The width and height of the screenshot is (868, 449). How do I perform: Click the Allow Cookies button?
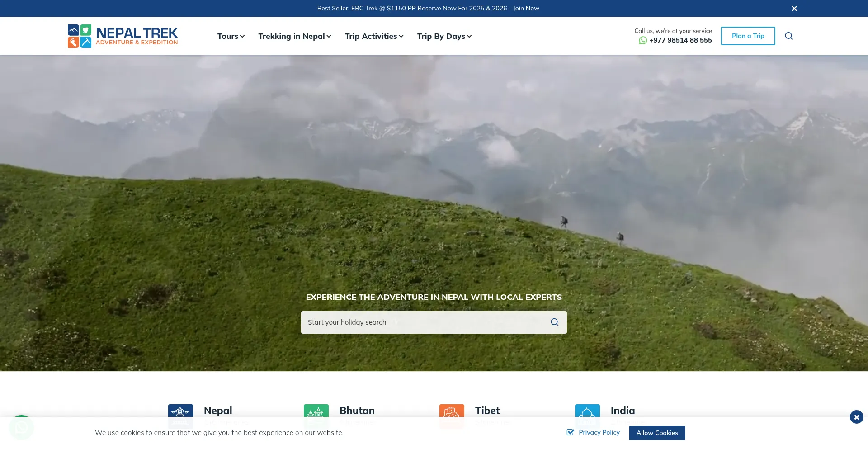657,433
